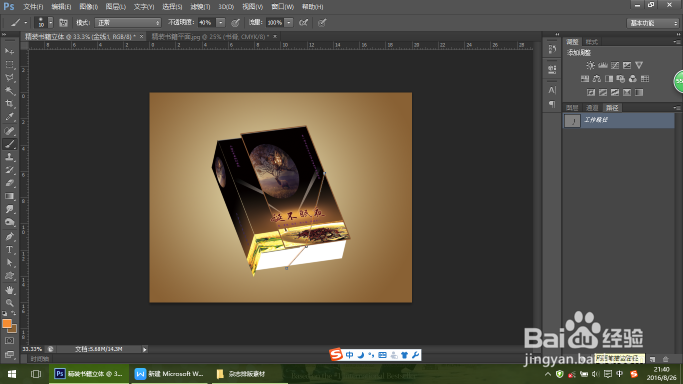Select the Eyedropper tool
The image size is (683, 384).
tap(9, 117)
